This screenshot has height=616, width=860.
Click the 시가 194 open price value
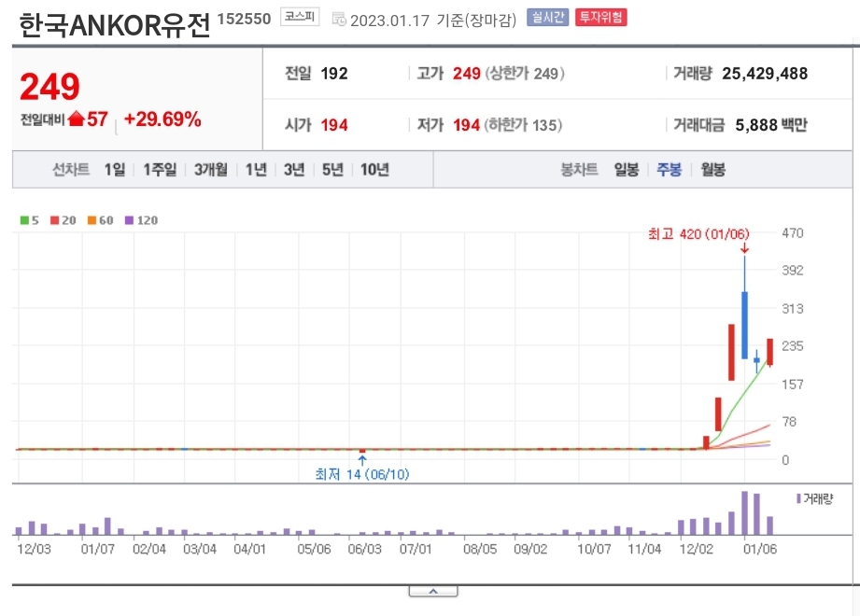[x=317, y=125]
